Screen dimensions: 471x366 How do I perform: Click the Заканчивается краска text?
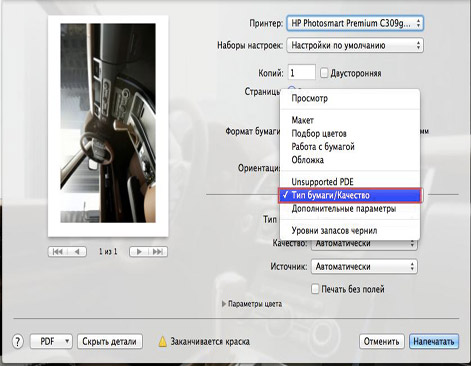pyautogui.click(x=210, y=341)
